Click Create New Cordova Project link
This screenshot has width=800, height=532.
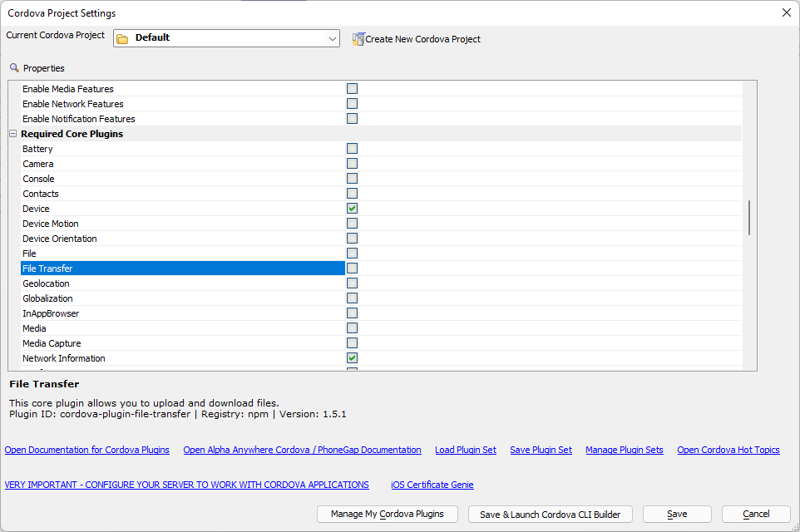[x=423, y=39]
